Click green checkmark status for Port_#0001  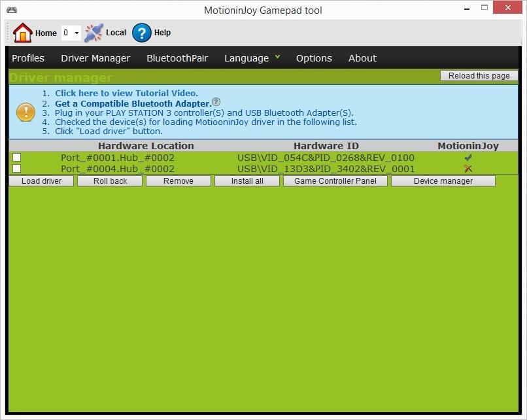(x=468, y=158)
